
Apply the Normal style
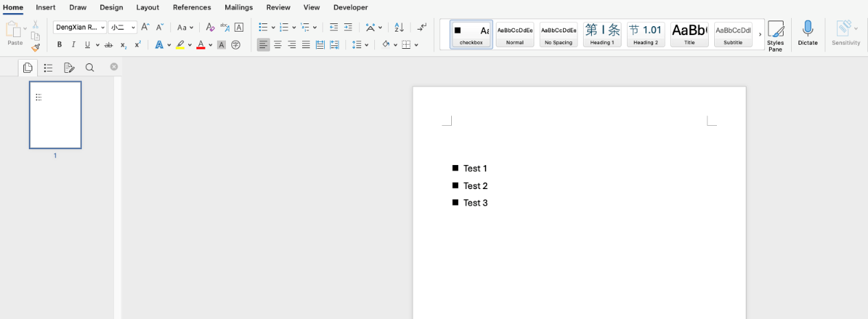(515, 34)
